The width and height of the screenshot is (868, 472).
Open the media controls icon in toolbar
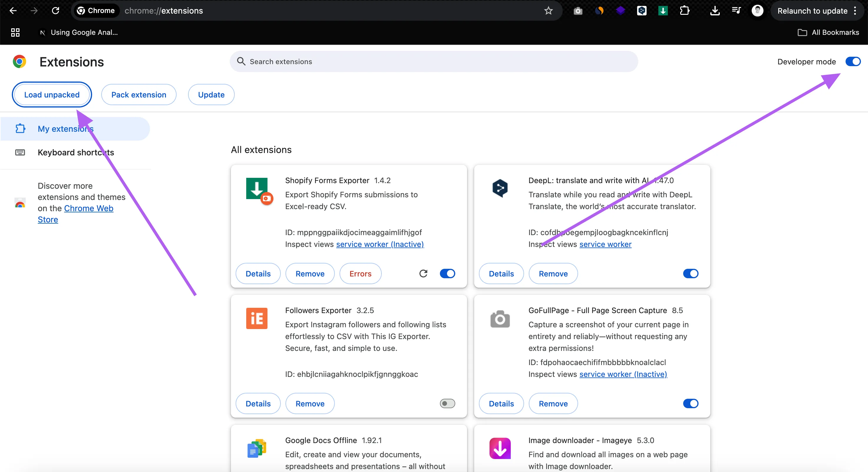pos(736,11)
